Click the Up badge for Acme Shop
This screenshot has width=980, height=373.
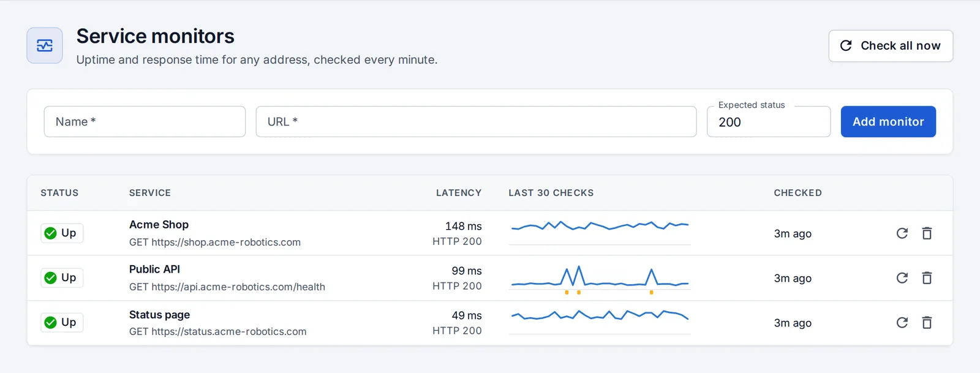point(62,233)
